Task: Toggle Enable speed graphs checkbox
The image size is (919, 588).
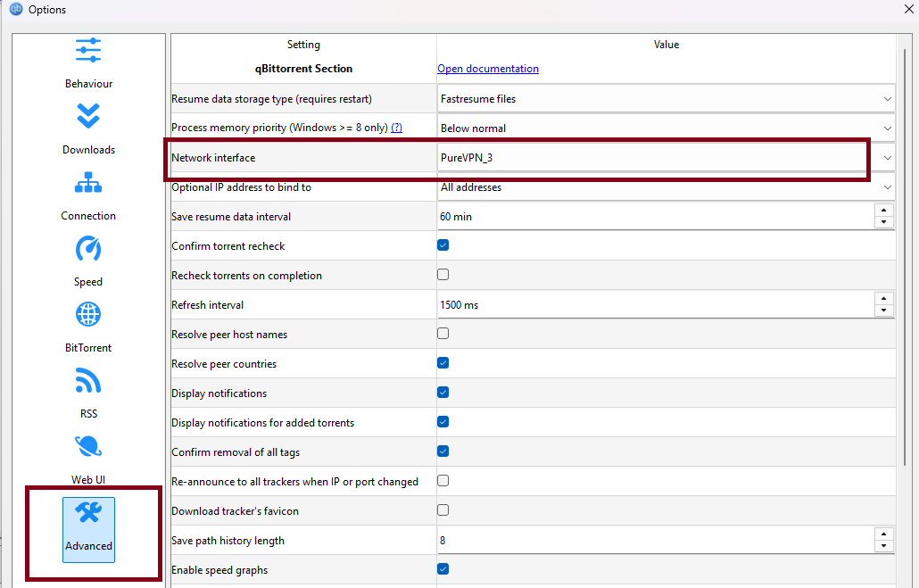Action: (443, 568)
